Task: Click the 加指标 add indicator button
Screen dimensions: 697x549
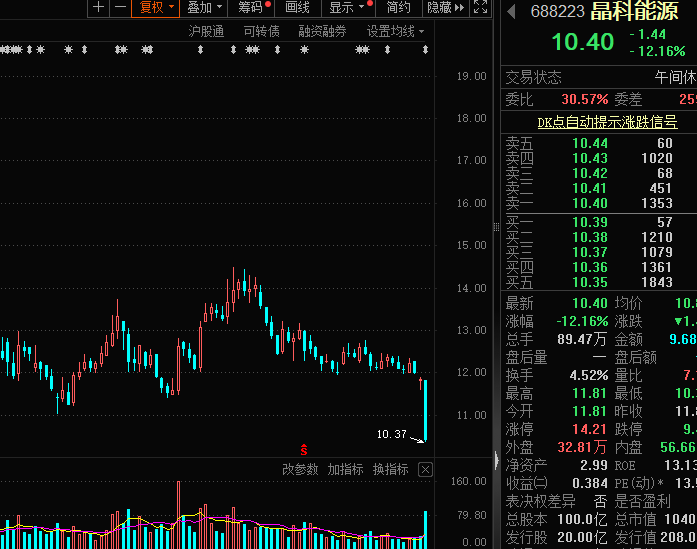Action: [345, 469]
